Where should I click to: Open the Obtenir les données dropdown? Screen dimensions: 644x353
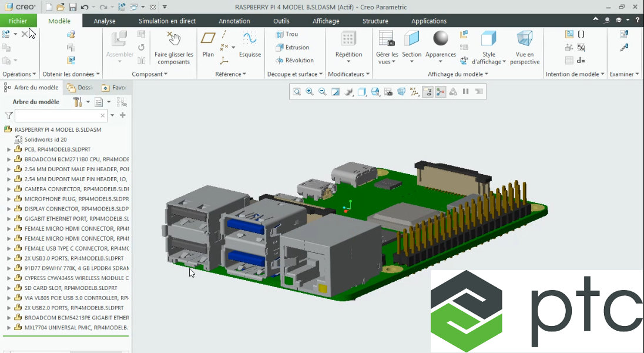click(71, 74)
